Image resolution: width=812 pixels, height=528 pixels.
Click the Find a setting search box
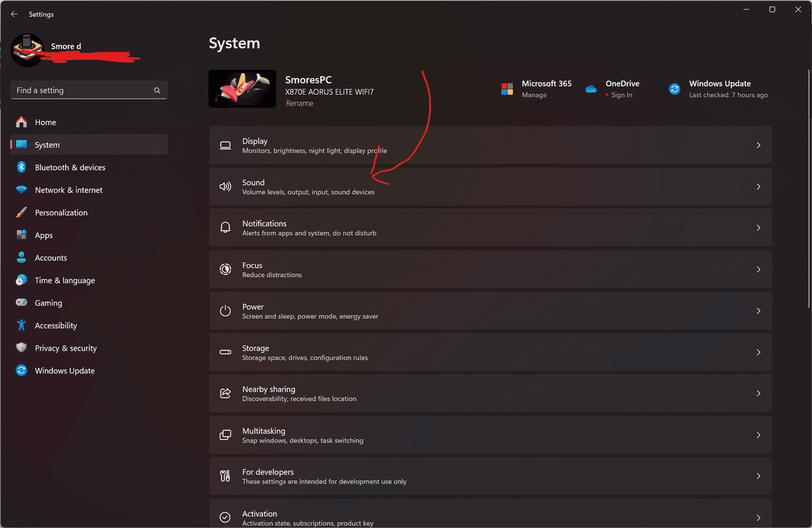pyautogui.click(x=89, y=90)
